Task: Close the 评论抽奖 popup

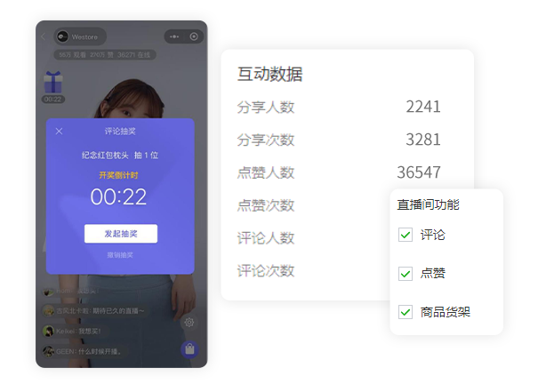Action: (59, 132)
